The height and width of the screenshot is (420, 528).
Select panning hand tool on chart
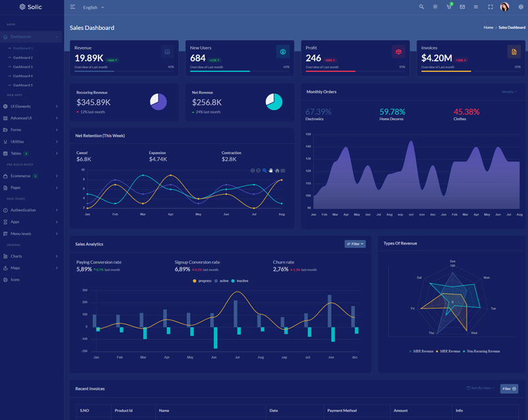pyautogui.click(x=271, y=170)
